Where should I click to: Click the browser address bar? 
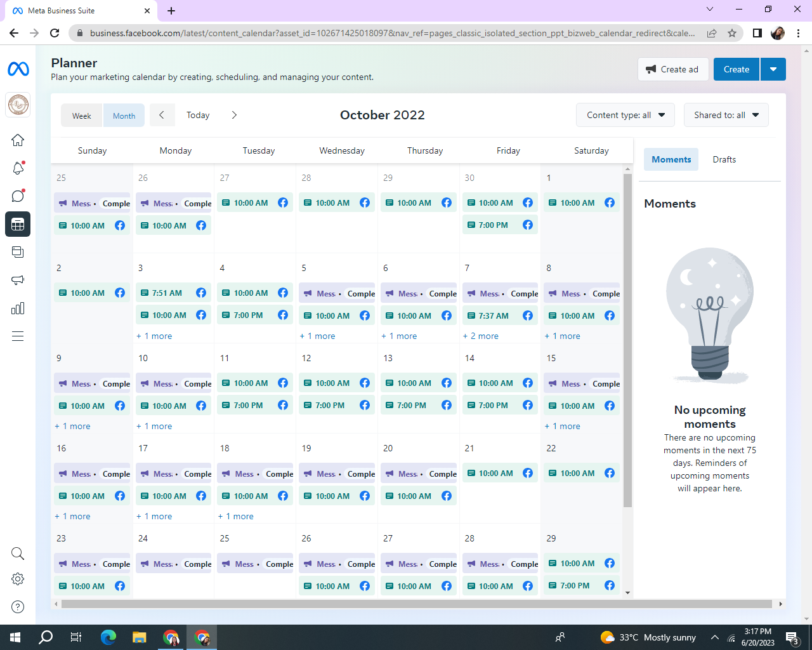392,33
